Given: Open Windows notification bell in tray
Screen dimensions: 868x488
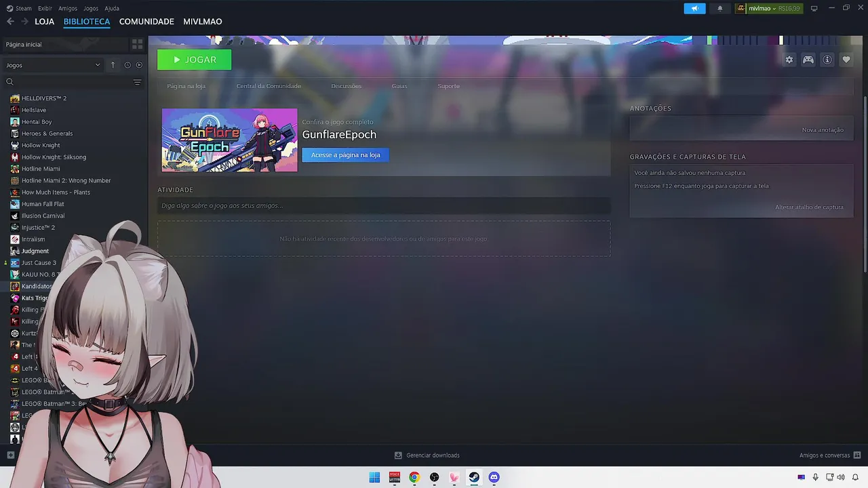Looking at the screenshot, I should coord(855,477).
